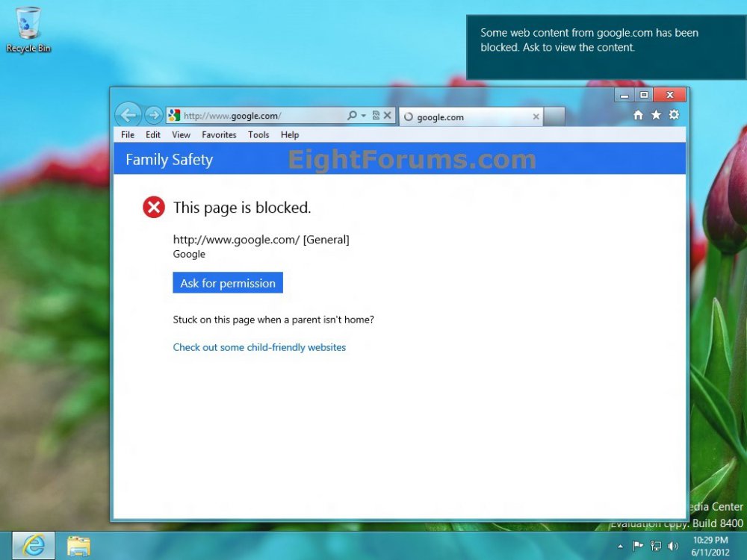Screen dimensions: 747x560
Task: Open File Explorer from the taskbar
Action: (x=78, y=546)
